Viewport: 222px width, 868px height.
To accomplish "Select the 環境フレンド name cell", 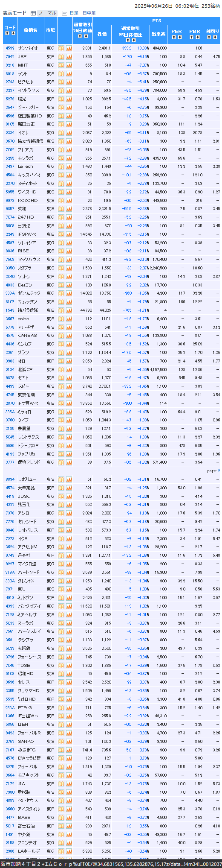I will pos(30,462).
